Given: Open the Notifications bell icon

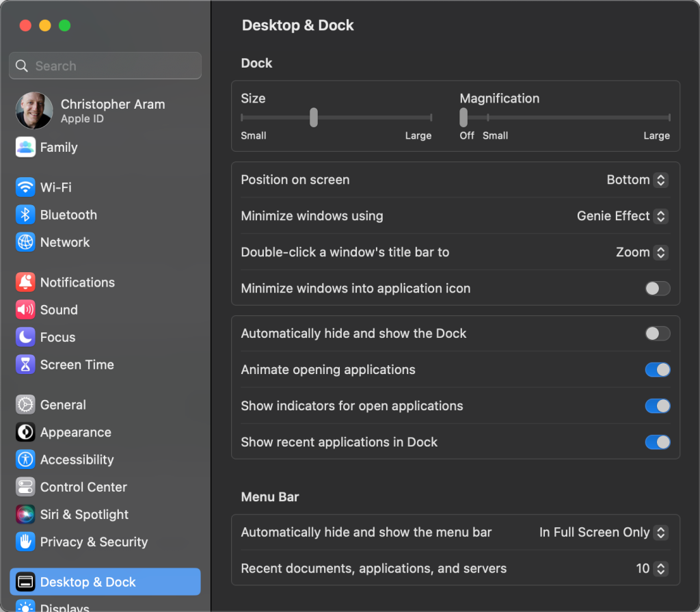Looking at the screenshot, I should point(25,282).
